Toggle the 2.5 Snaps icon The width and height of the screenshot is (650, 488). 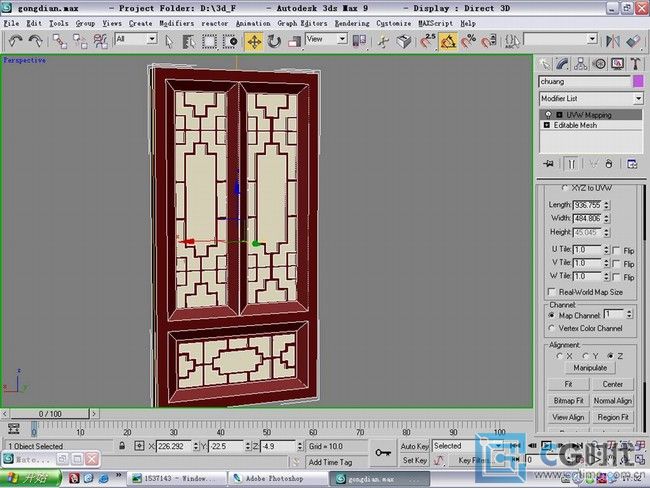tap(427, 41)
